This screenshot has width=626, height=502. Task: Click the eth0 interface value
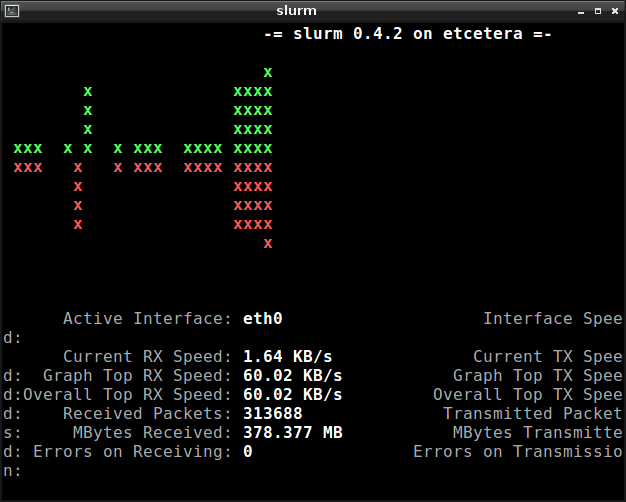coord(263,319)
